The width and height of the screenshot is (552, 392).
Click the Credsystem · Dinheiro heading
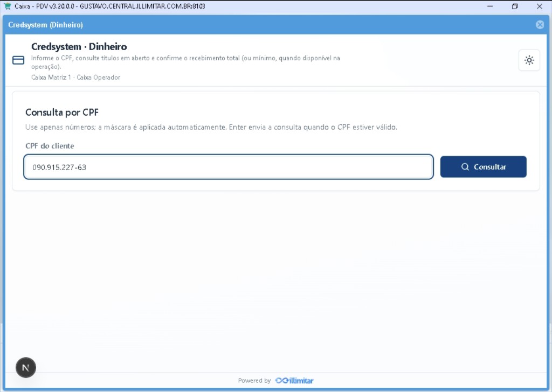(x=79, y=46)
